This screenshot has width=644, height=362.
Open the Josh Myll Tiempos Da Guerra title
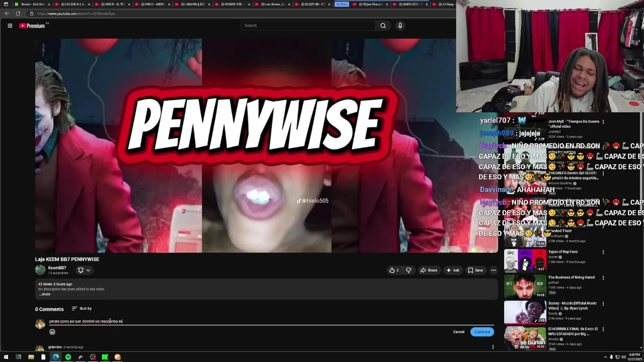574,124
